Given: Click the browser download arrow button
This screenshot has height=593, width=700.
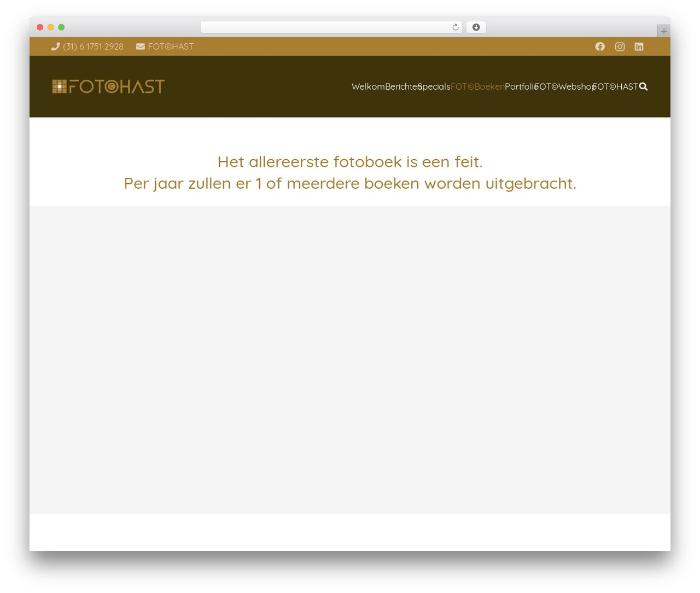Looking at the screenshot, I should coord(476,27).
